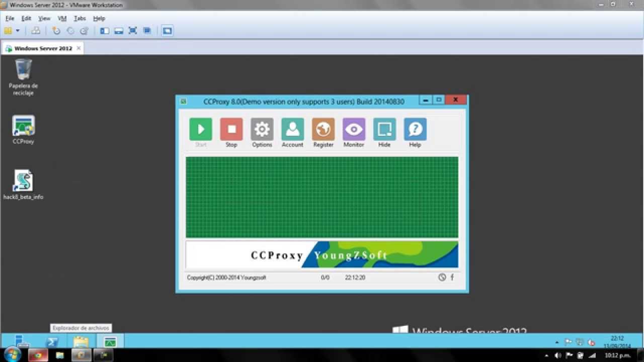
Task: Open the Edit menu in VMware
Action: click(x=26, y=18)
